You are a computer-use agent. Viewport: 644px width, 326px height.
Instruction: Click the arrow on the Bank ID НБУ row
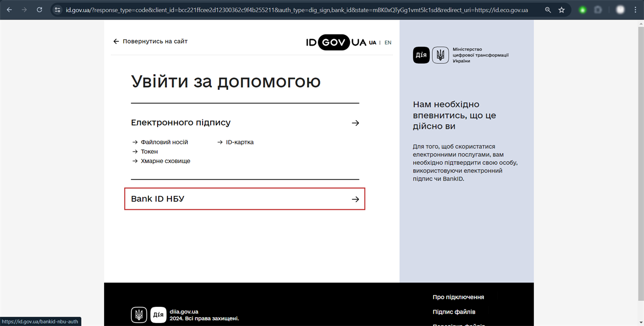point(355,199)
